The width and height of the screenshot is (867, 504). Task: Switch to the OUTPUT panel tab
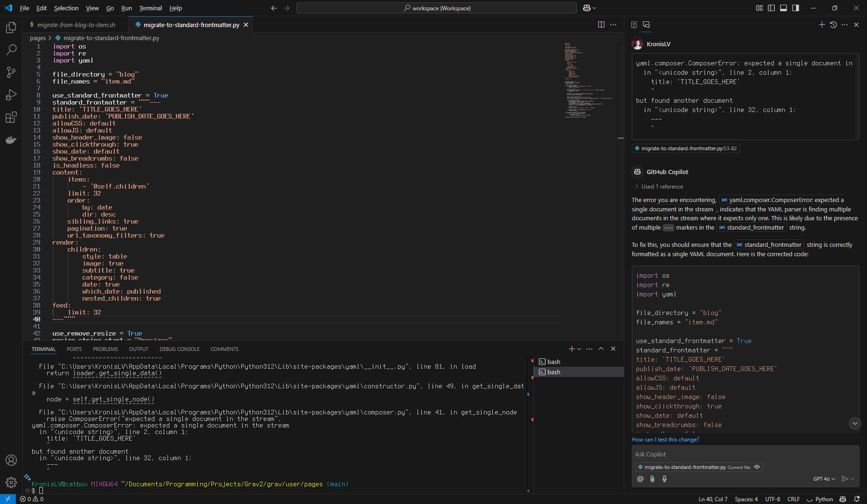click(139, 349)
